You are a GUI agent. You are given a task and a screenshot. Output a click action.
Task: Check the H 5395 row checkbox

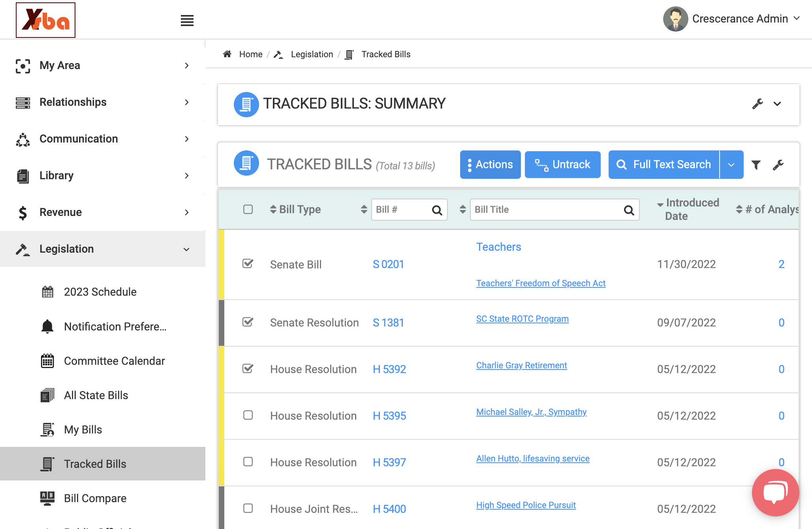(x=248, y=415)
